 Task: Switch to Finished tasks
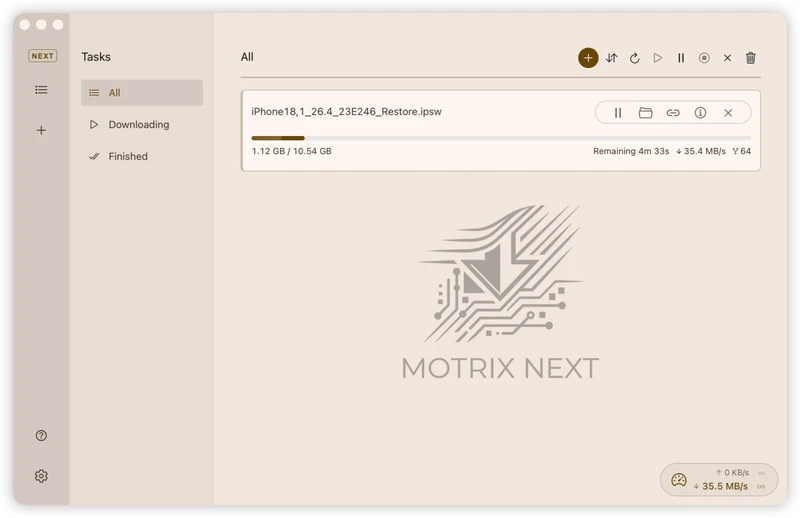142,156
